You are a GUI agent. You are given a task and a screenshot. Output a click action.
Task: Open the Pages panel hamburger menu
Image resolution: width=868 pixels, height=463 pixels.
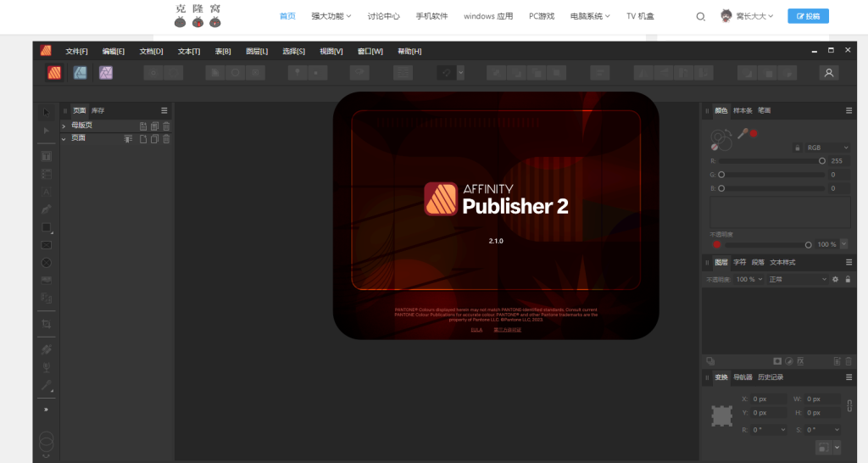164,111
